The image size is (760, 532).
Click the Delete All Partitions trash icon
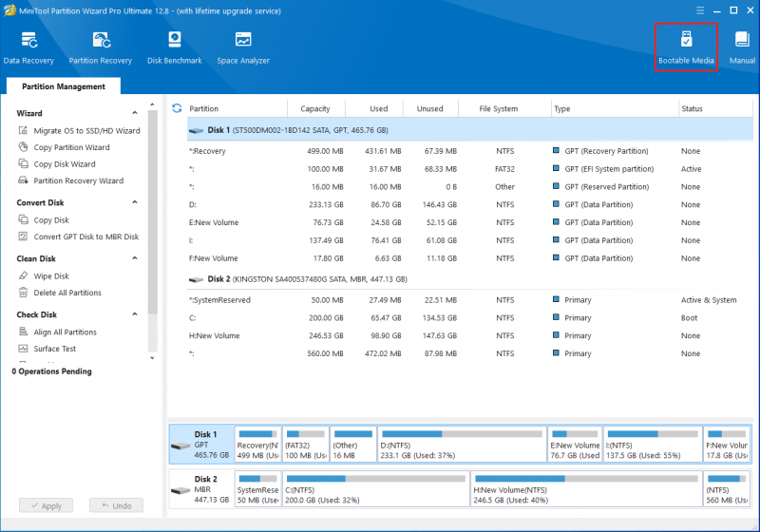click(x=23, y=293)
